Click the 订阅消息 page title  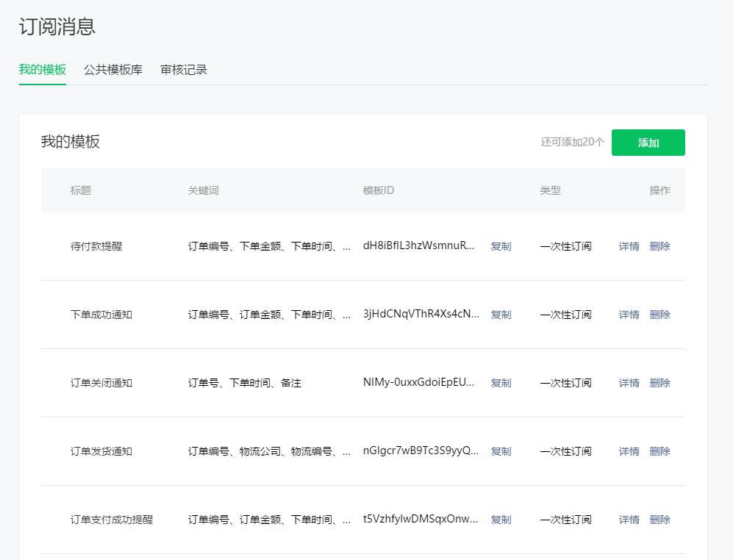(57, 26)
